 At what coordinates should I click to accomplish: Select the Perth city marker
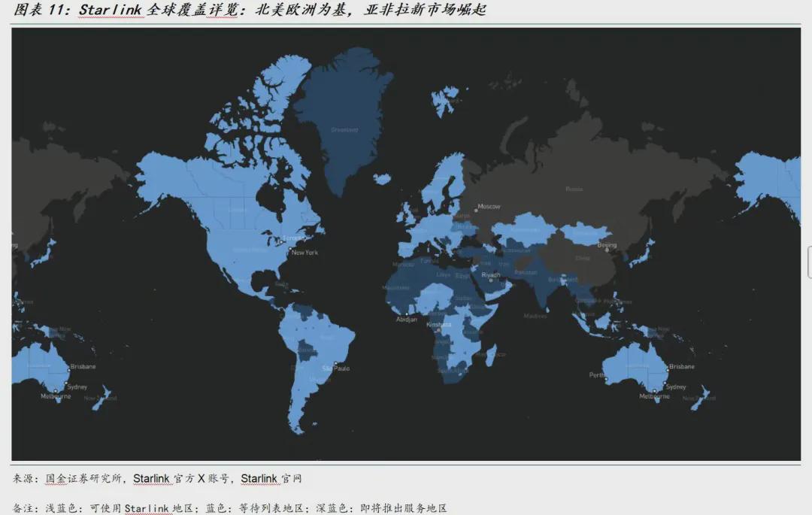tap(606, 380)
